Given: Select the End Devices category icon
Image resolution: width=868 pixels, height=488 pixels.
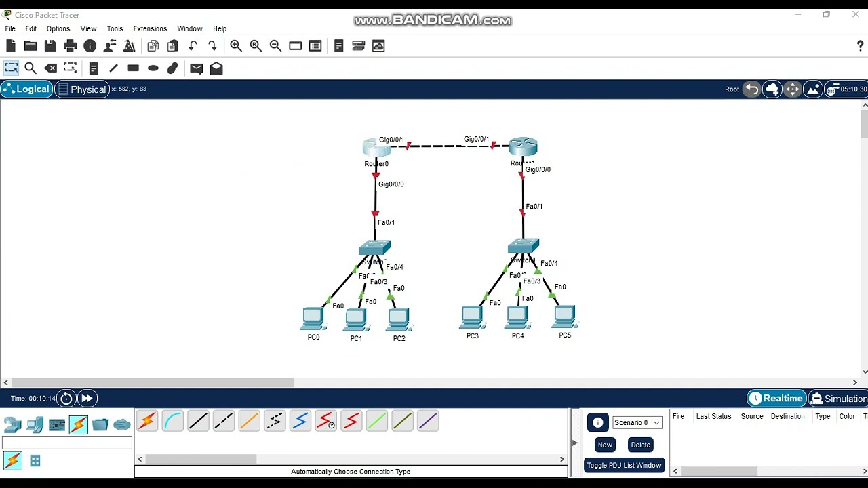Looking at the screenshot, I should pos(34,425).
